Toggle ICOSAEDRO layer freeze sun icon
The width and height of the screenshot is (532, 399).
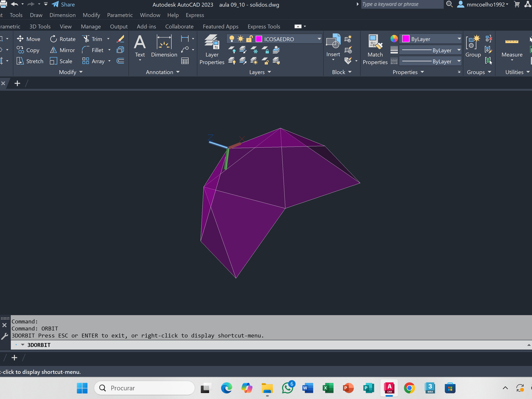(x=240, y=39)
